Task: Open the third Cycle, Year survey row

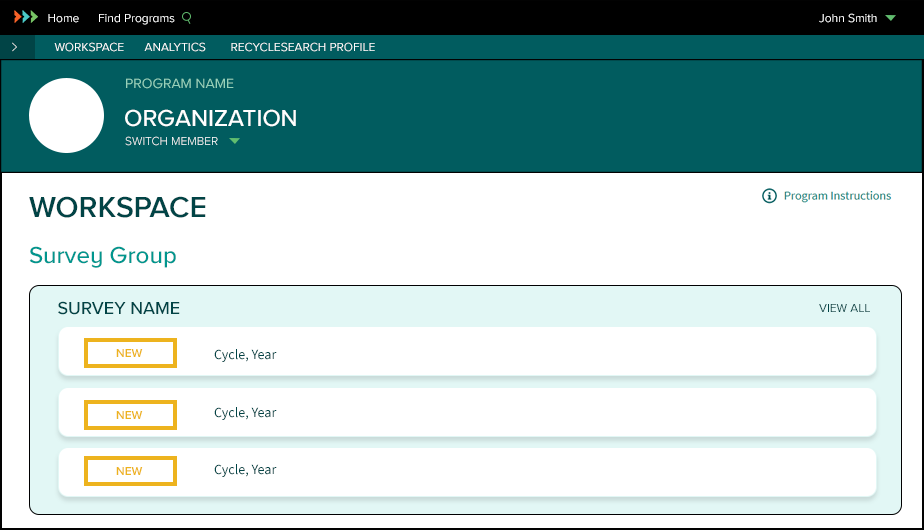Action: point(467,472)
